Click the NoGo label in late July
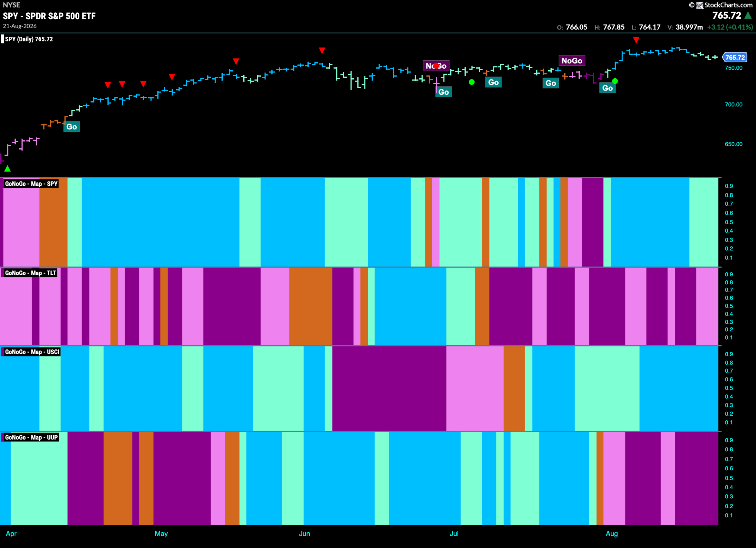756x548 pixels. (x=572, y=61)
